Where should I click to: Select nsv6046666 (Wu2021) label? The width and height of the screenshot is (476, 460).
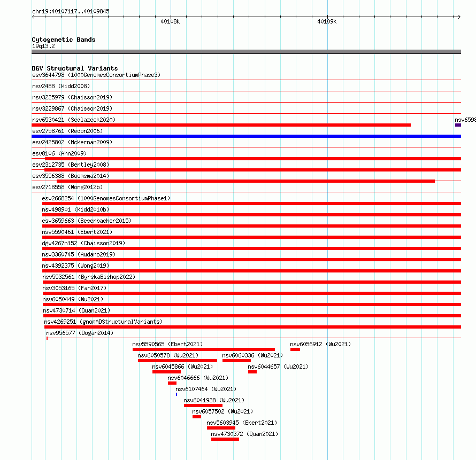pos(198,378)
